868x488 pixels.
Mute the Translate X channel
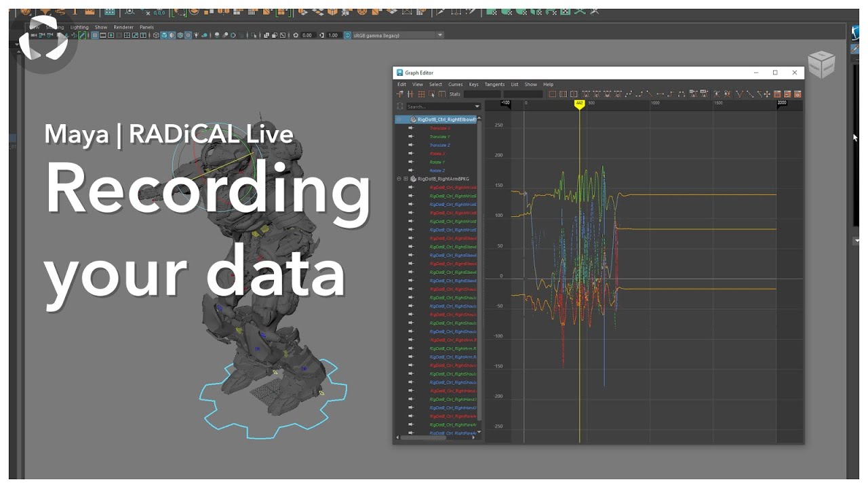[x=410, y=128]
